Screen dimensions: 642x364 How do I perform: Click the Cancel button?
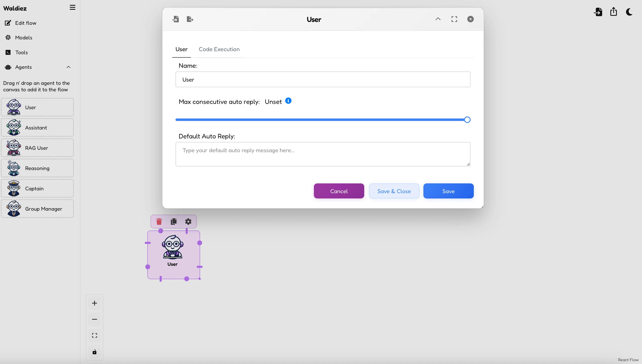[x=339, y=191]
